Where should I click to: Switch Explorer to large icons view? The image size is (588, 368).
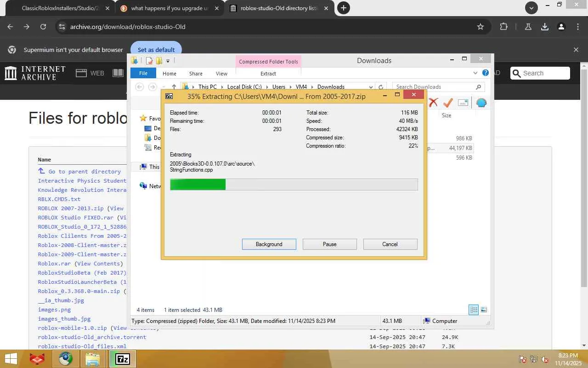(x=483, y=310)
